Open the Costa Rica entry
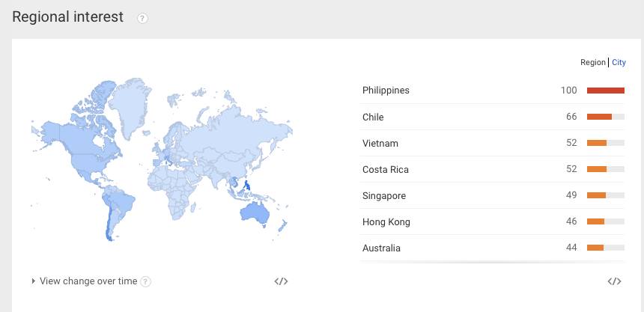 coord(384,169)
